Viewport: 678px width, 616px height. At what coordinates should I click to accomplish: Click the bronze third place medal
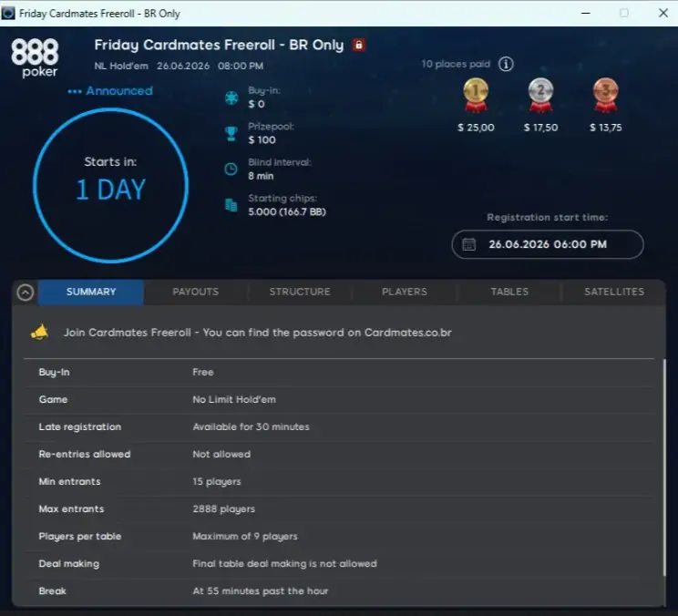[x=605, y=95]
